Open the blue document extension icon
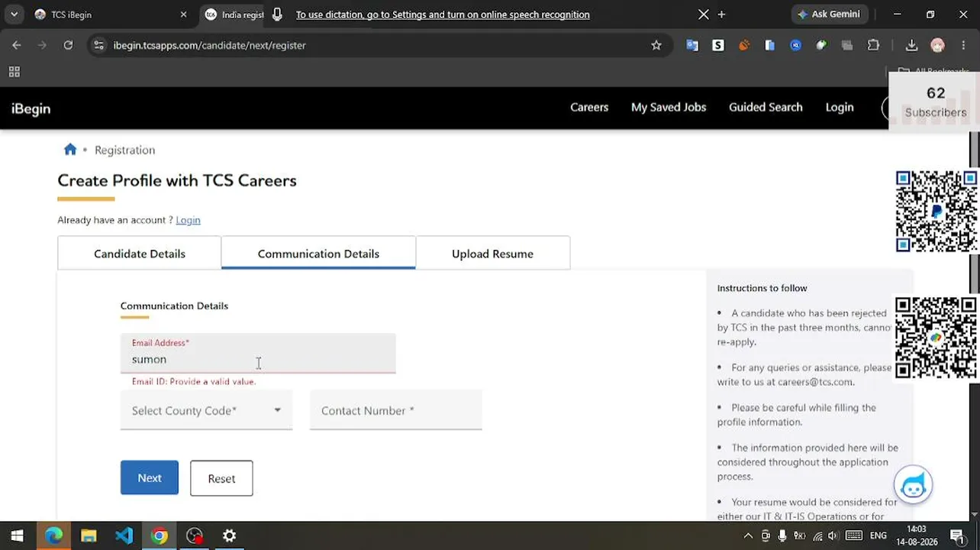 (x=770, y=45)
